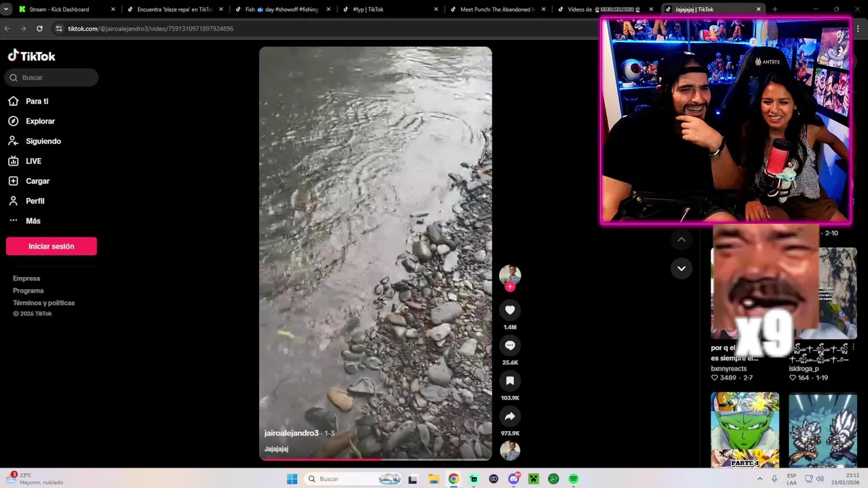Show hidden system tray icons
Screen dimensions: 868x488
(x=759, y=479)
